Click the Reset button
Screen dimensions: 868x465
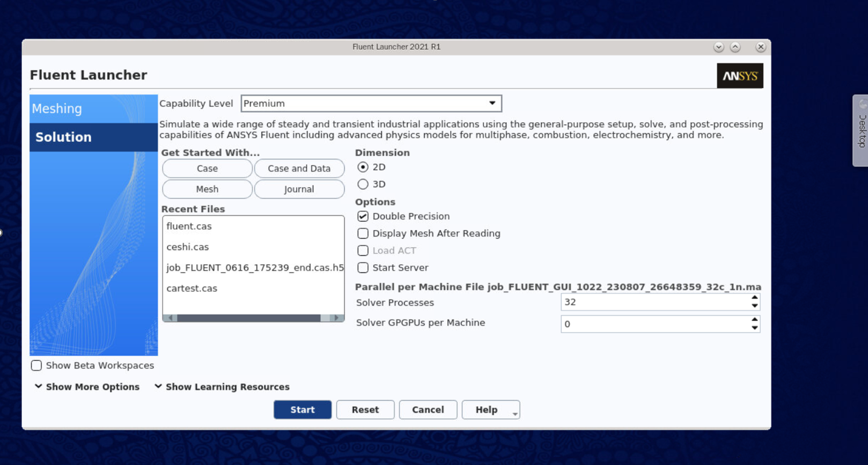pos(365,410)
